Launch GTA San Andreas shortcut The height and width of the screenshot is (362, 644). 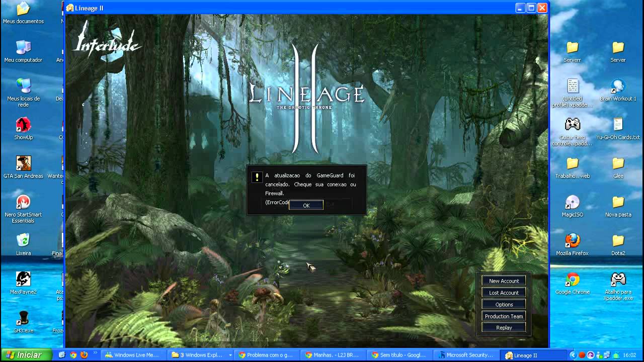coord(23,168)
